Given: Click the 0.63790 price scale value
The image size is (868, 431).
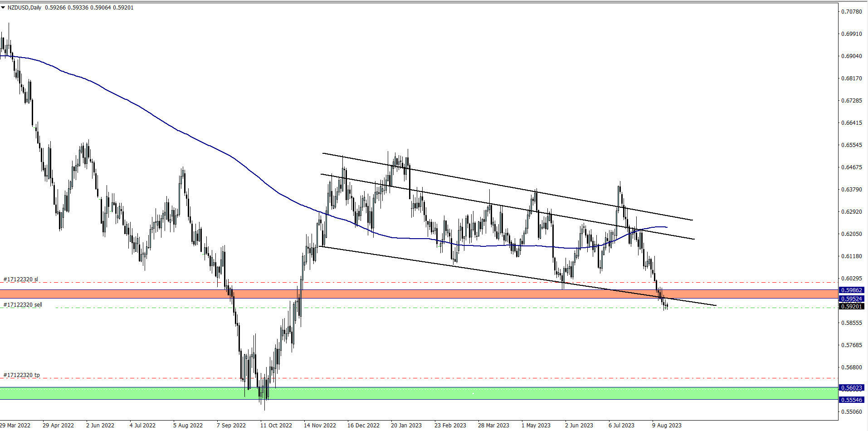Looking at the screenshot, I should (x=851, y=189).
